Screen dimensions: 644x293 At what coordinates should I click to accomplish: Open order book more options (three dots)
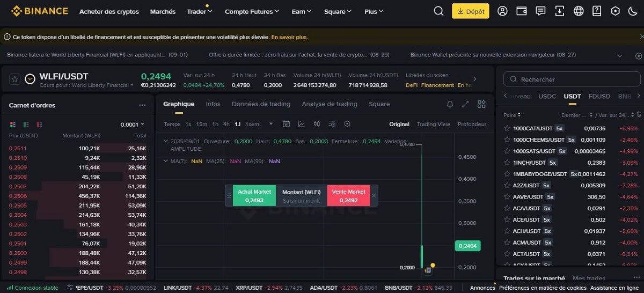tap(142, 105)
